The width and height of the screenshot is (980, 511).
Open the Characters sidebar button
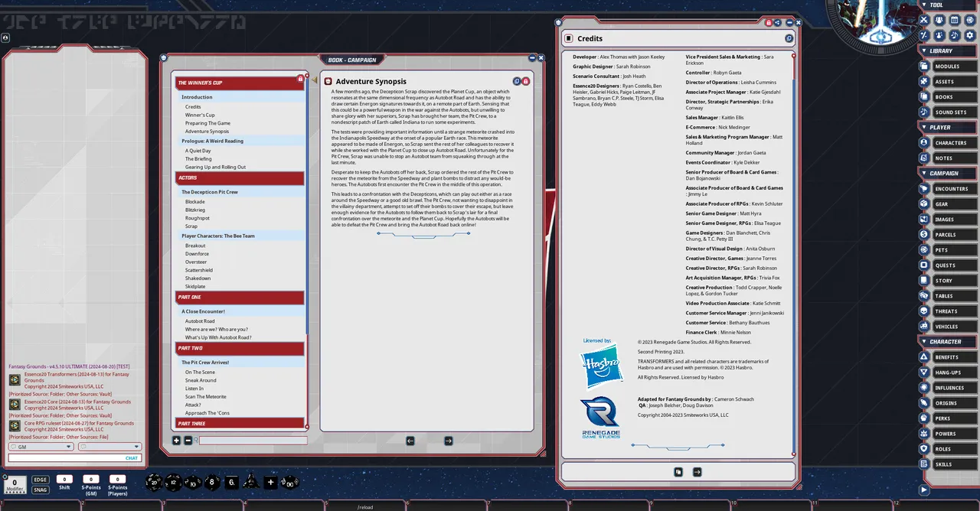[x=947, y=143]
